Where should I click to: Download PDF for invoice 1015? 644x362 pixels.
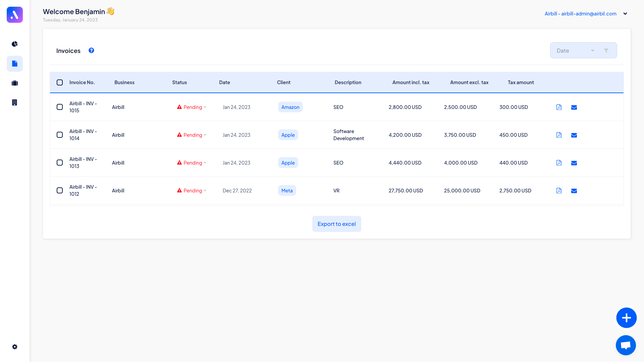tap(559, 107)
